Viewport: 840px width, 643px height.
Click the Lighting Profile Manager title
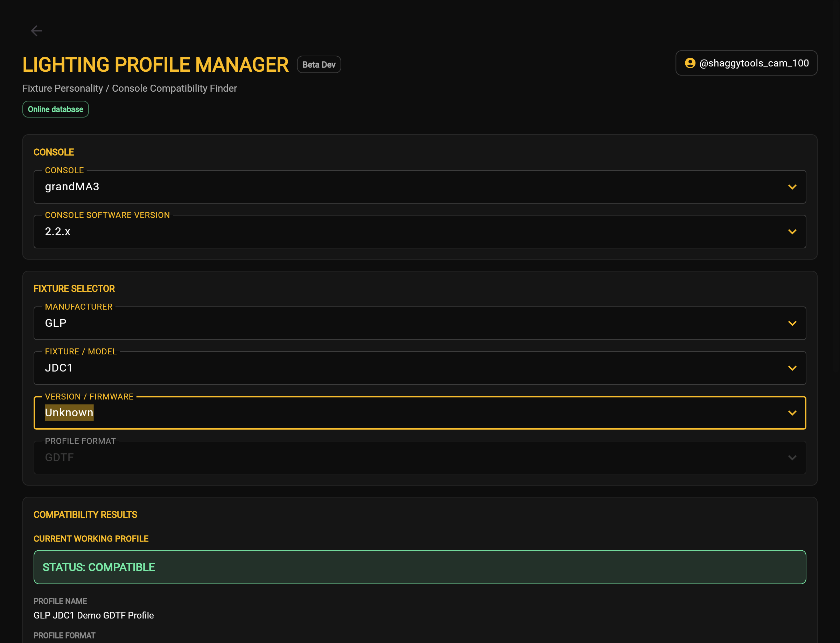point(155,65)
